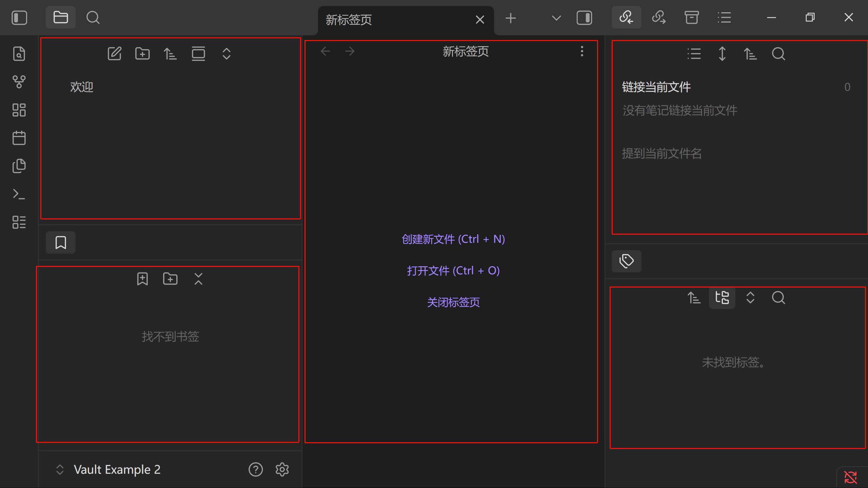
Task: Open the canvas icon in the left ribbon
Action: (19, 110)
